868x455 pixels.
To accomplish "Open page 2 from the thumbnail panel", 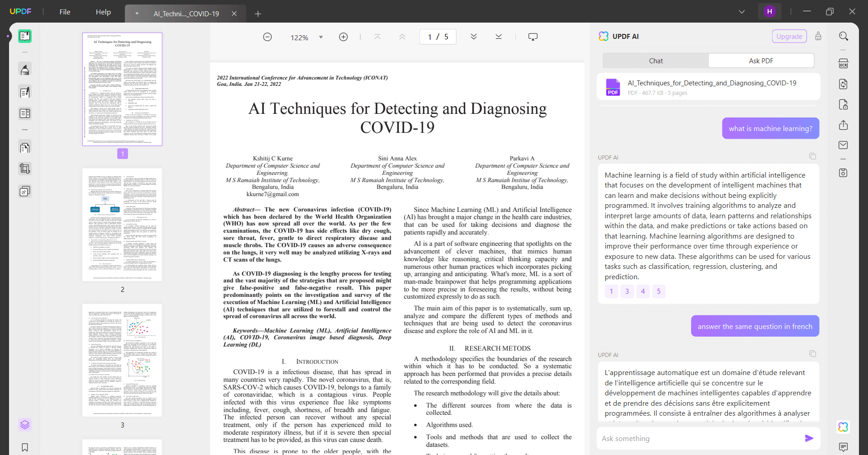I will tap(122, 225).
